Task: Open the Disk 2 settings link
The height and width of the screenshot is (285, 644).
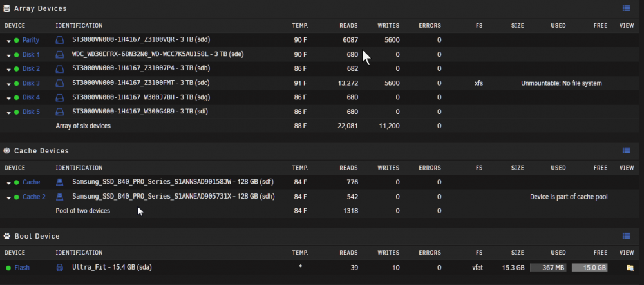Action: (31, 69)
